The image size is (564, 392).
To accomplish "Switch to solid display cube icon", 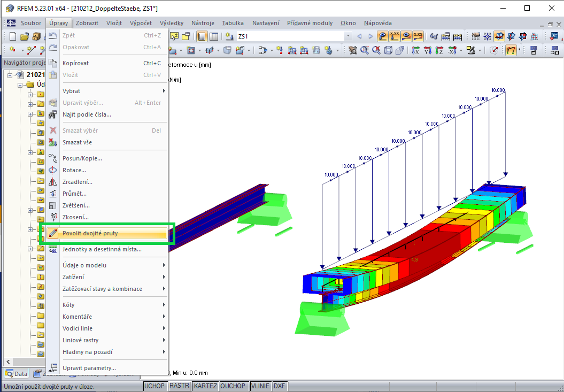I will pos(399,50).
